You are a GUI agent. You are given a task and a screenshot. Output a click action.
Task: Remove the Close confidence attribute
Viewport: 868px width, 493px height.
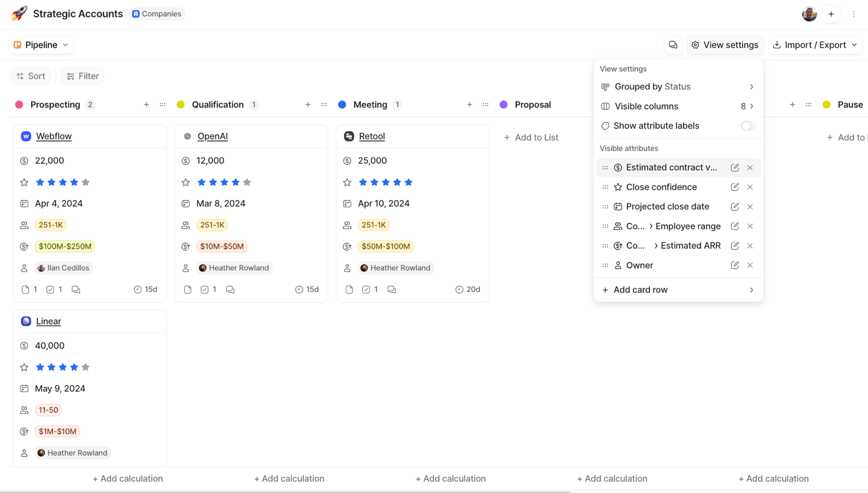tap(750, 187)
